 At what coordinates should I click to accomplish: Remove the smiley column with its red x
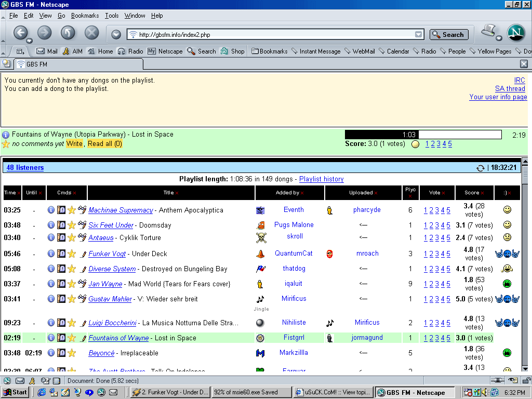(509, 193)
